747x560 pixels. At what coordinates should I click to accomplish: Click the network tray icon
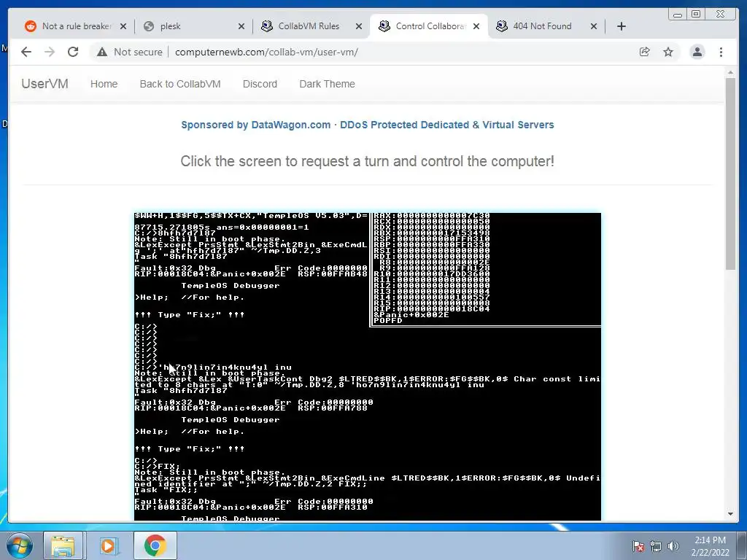656,545
